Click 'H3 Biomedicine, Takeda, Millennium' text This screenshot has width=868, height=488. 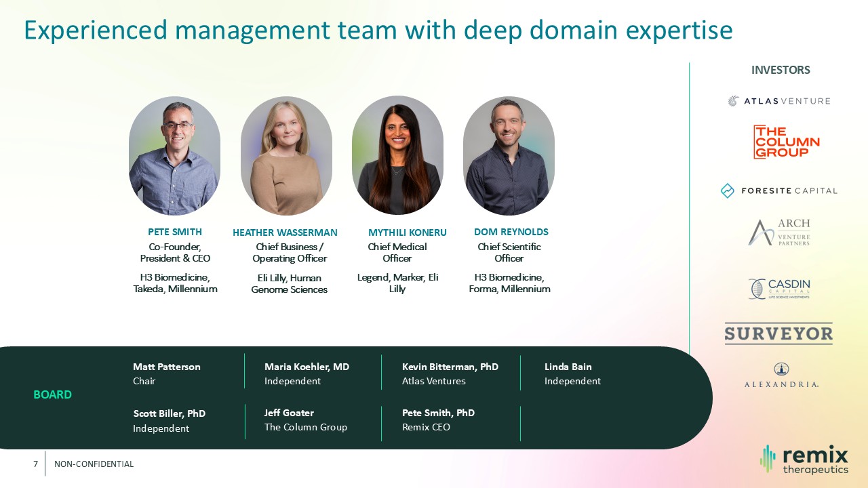pyautogui.click(x=175, y=283)
